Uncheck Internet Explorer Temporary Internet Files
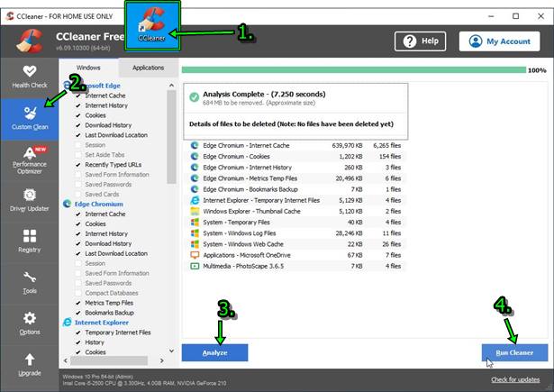The height and width of the screenshot is (392, 554). [x=78, y=333]
